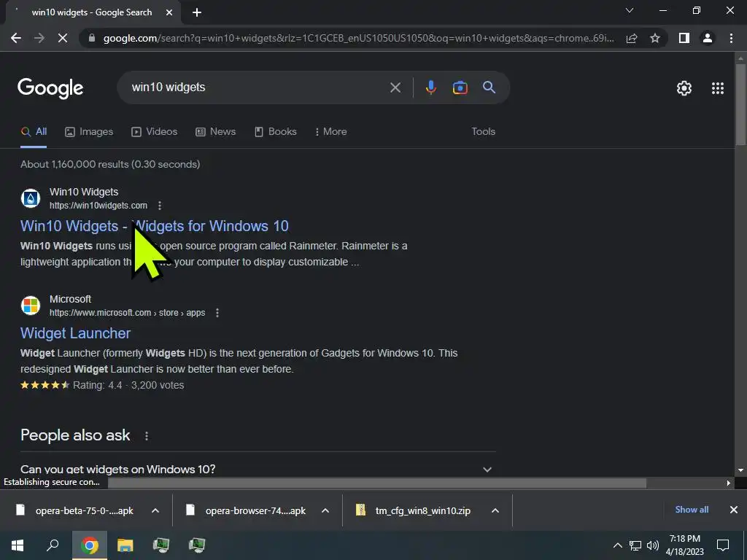Switch to Videos results tab
The image size is (747, 560).
pos(155,132)
